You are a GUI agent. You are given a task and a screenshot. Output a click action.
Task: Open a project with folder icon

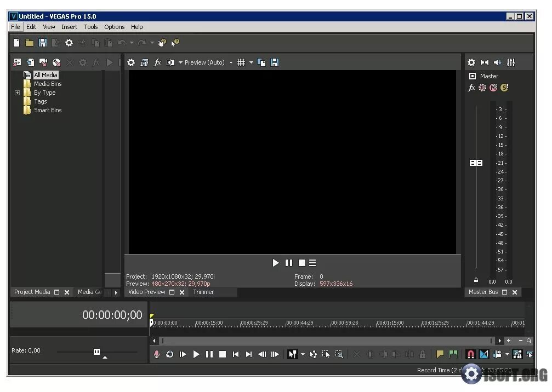coord(30,43)
